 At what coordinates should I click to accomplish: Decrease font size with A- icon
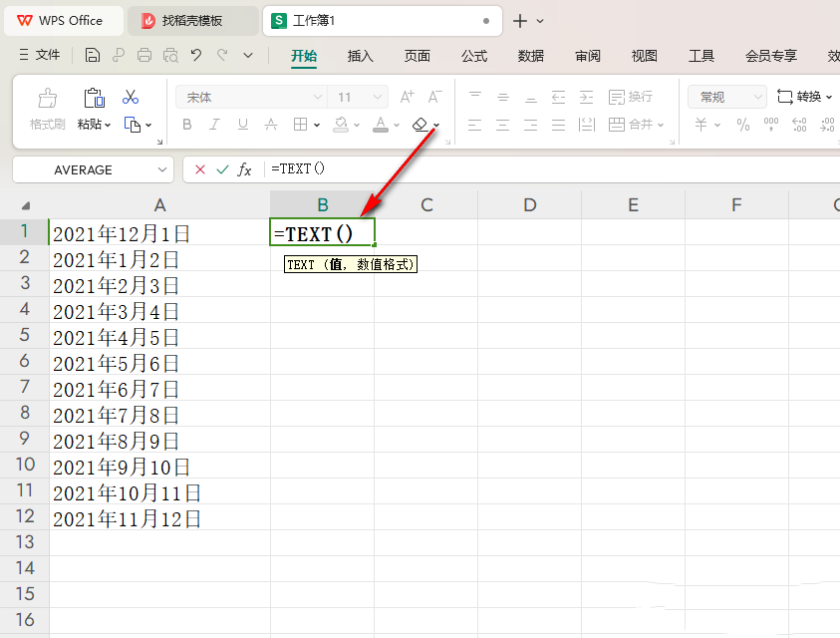click(434, 97)
